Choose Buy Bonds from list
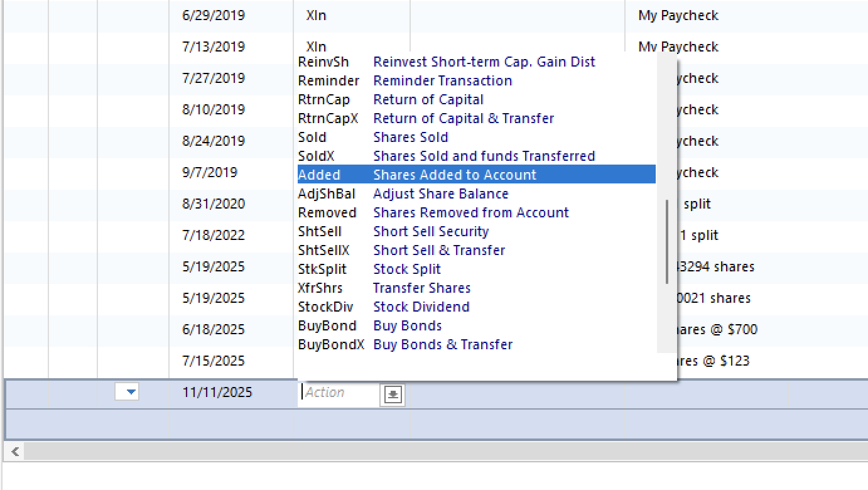868x490 pixels. [407, 325]
